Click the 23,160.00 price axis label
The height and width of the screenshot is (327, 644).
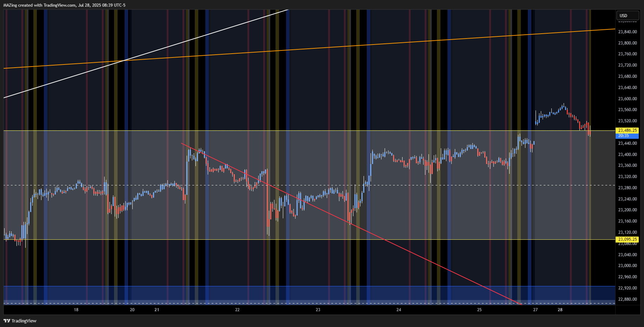pyautogui.click(x=628, y=221)
